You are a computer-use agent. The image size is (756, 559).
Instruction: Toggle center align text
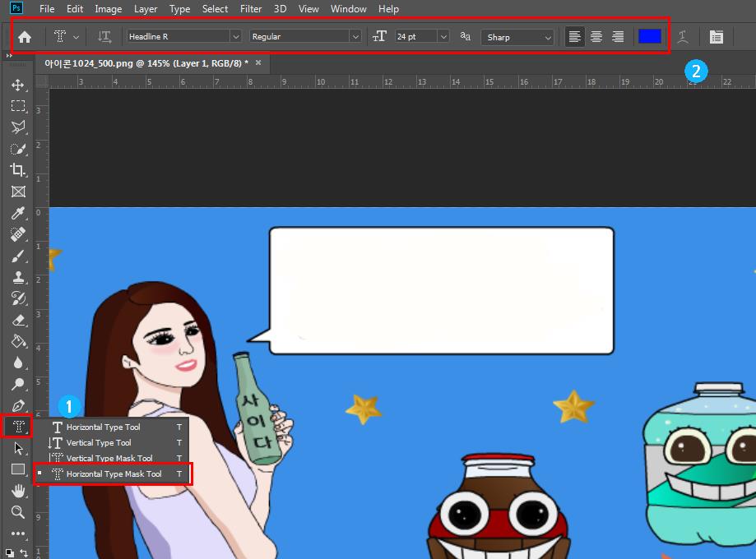596,37
